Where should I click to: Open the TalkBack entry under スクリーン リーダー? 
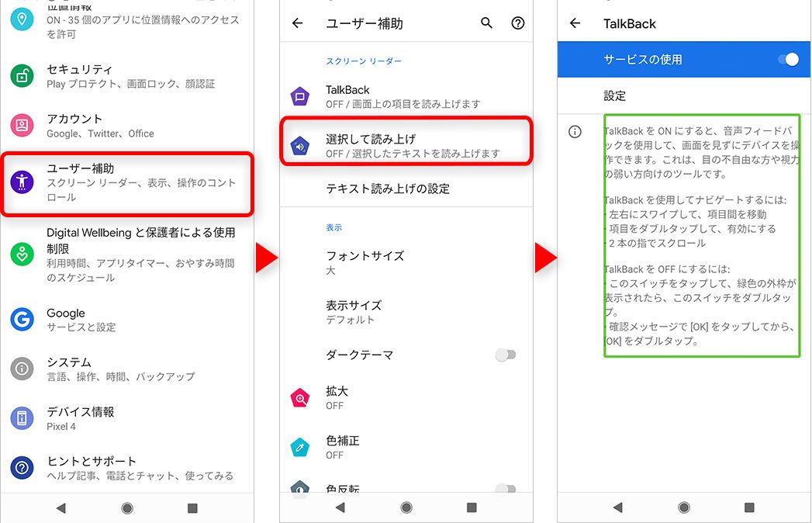tap(406, 96)
